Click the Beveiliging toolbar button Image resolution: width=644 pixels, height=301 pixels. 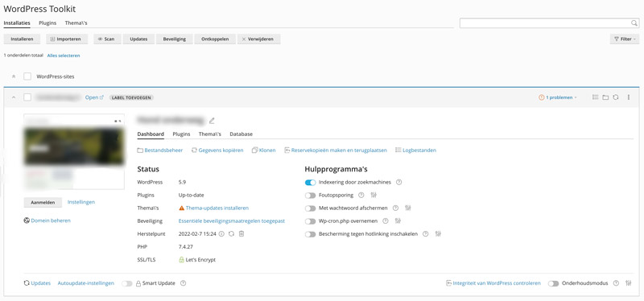tap(175, 39)
